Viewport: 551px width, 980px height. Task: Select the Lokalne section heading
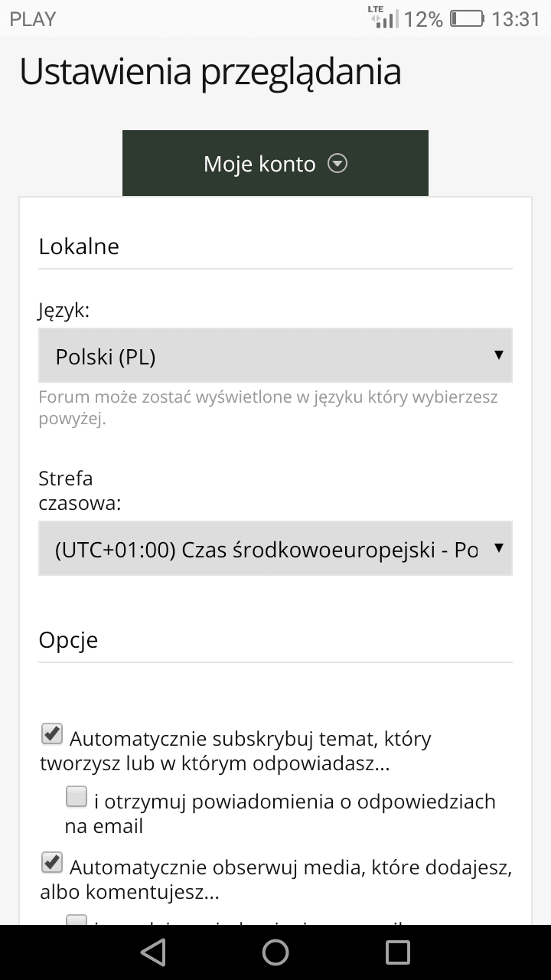(x=79, y=247)
